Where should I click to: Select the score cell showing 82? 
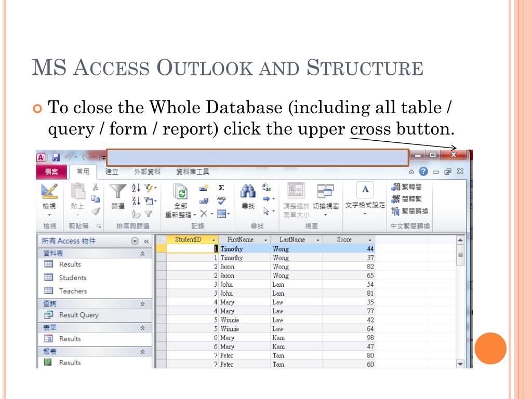(x=349, y=267)
